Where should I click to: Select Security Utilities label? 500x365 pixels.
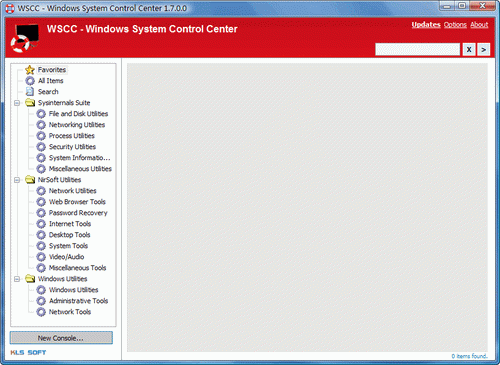(x=72, y=147)
